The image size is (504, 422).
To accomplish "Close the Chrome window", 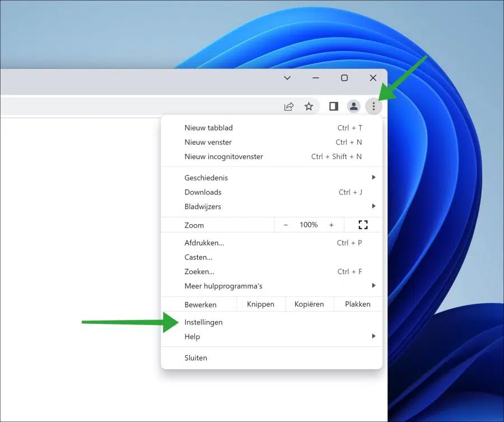I will [x=373, y=78].
